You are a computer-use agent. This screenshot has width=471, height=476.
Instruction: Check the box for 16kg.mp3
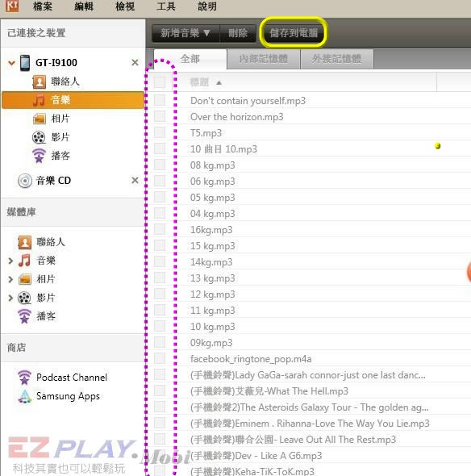[160, 229]
